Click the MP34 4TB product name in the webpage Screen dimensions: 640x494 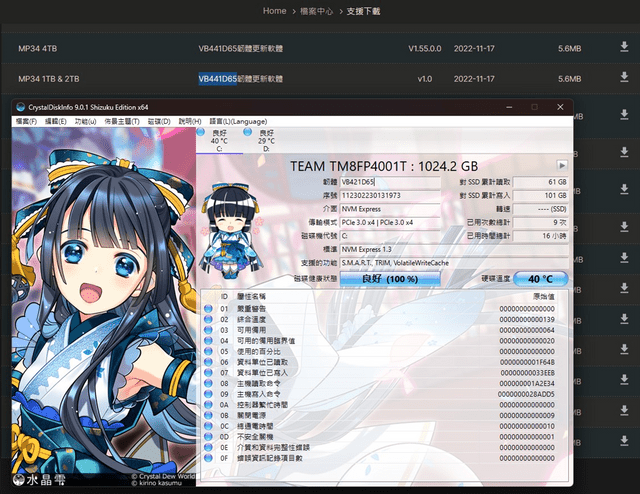pos(38,49)
